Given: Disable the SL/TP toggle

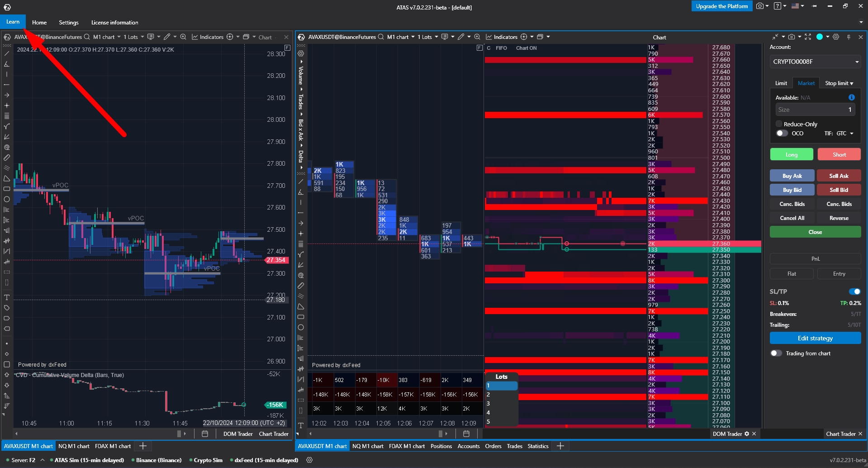Looking at the screenshot, I should [x=854, y=291].
